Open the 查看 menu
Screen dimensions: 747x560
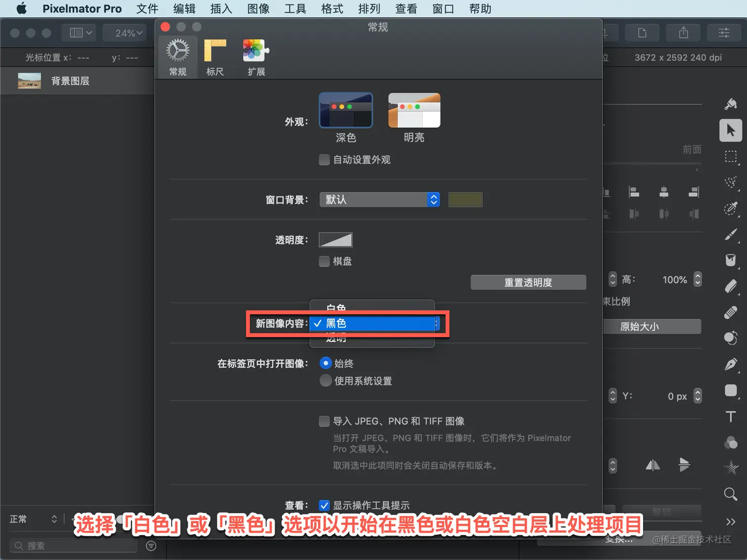(406, 9)
